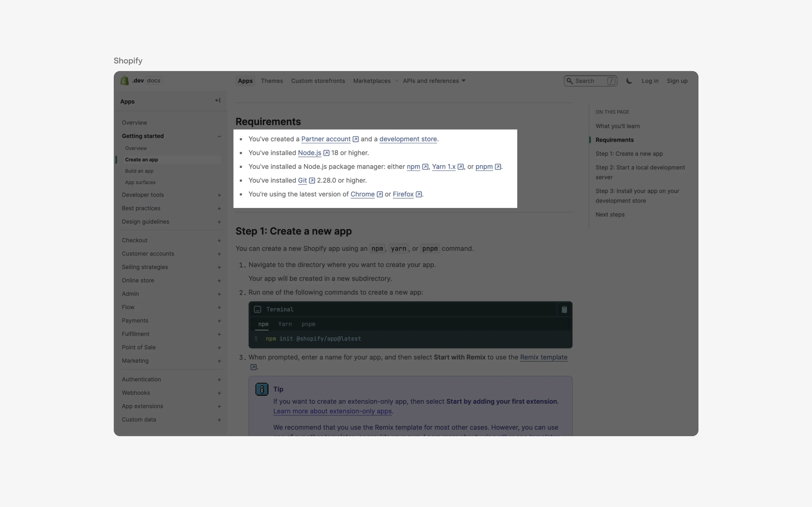This screenshot has width=812, height=507.
Task: Collapse the Apps sidebar using the arrow icon
Action: click(217, 101)
